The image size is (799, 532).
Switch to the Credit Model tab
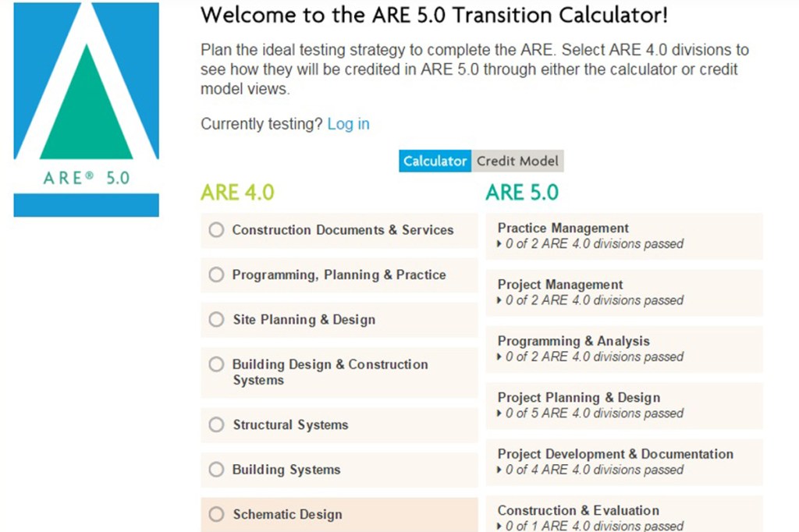[518, 161]
